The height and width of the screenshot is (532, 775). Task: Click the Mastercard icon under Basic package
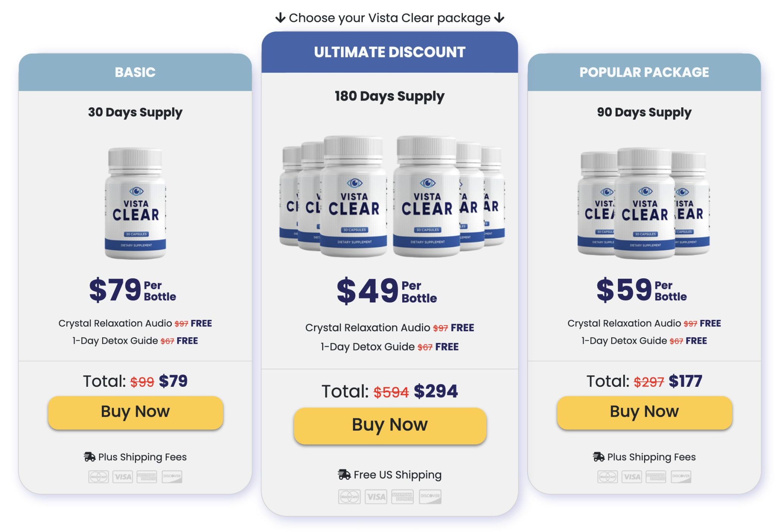[x=98, y=477]
